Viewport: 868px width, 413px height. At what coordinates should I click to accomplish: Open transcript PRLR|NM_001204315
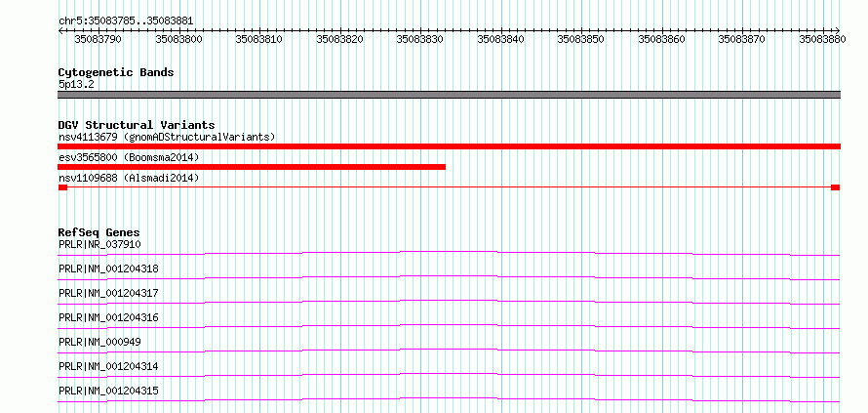click(108, 391)
